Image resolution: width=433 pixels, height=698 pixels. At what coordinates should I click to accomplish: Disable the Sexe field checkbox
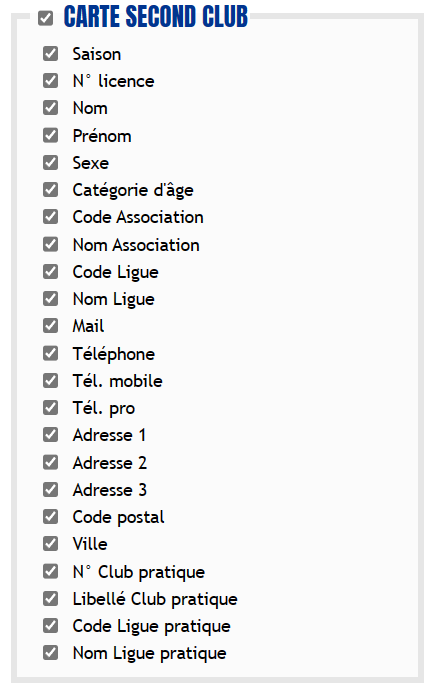click(x=51, y=162)
